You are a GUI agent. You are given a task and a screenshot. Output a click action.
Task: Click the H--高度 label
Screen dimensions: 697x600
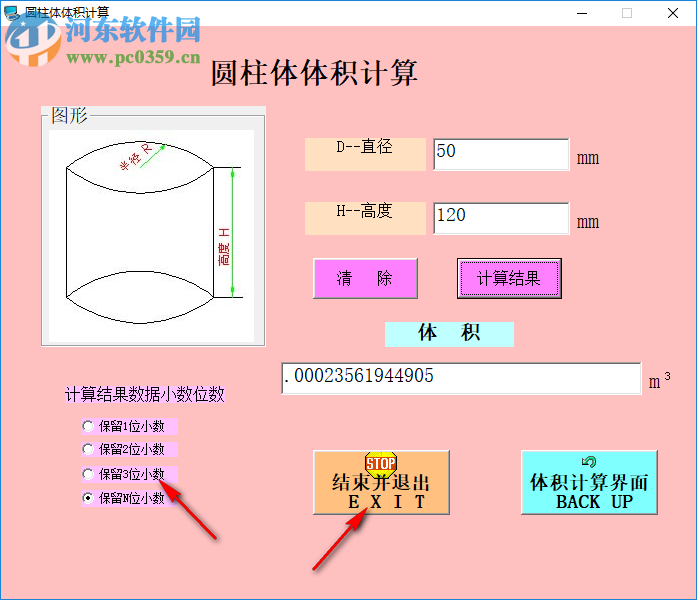(365, 218)
